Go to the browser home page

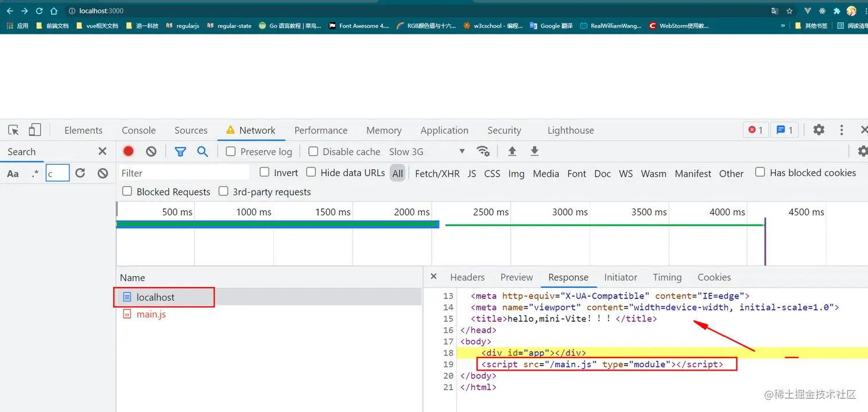click(x=54, y=11)
